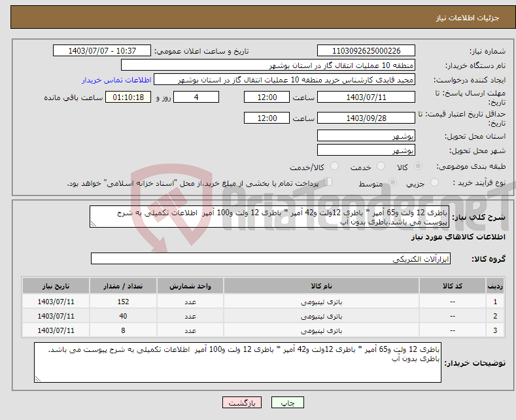Open the اطلاعات تماس خریدار link
The width and height of the screenshot is (516, 420).
pyautogui.click(x=116, y=80)
